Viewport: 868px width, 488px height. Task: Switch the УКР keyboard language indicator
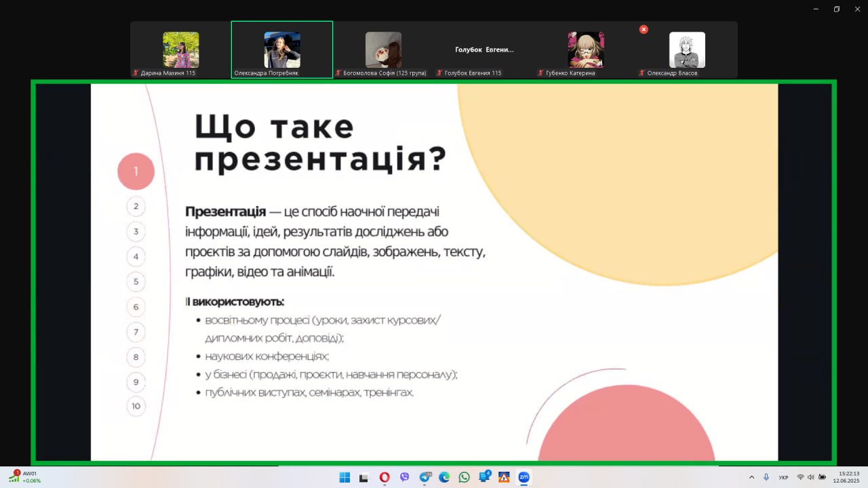pos(784,477)
